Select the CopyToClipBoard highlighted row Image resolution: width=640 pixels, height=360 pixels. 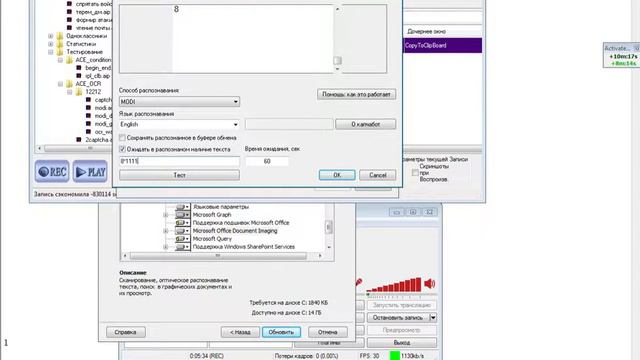(x=442, y=45)
